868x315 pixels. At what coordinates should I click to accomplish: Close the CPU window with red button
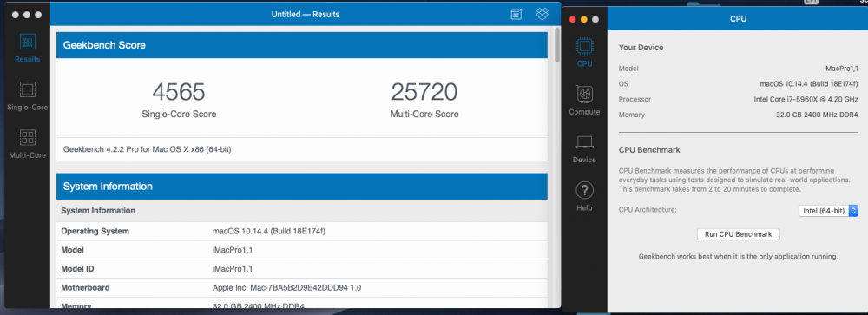click(x=573, y=19)
